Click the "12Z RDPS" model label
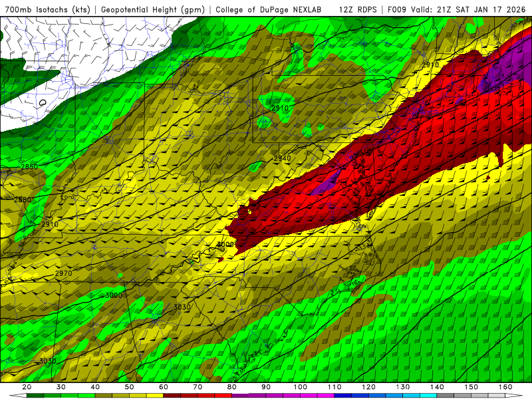 (x=358, y=10)
